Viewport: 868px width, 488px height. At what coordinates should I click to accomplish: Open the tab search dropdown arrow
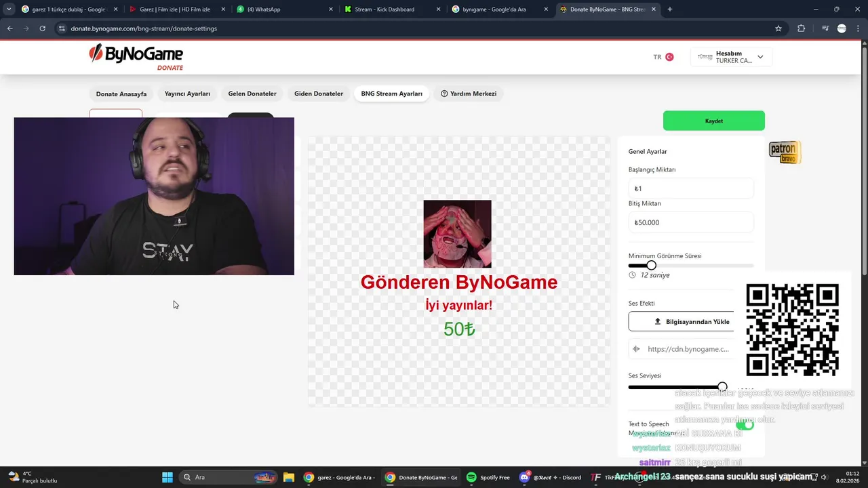coord(9,9)
